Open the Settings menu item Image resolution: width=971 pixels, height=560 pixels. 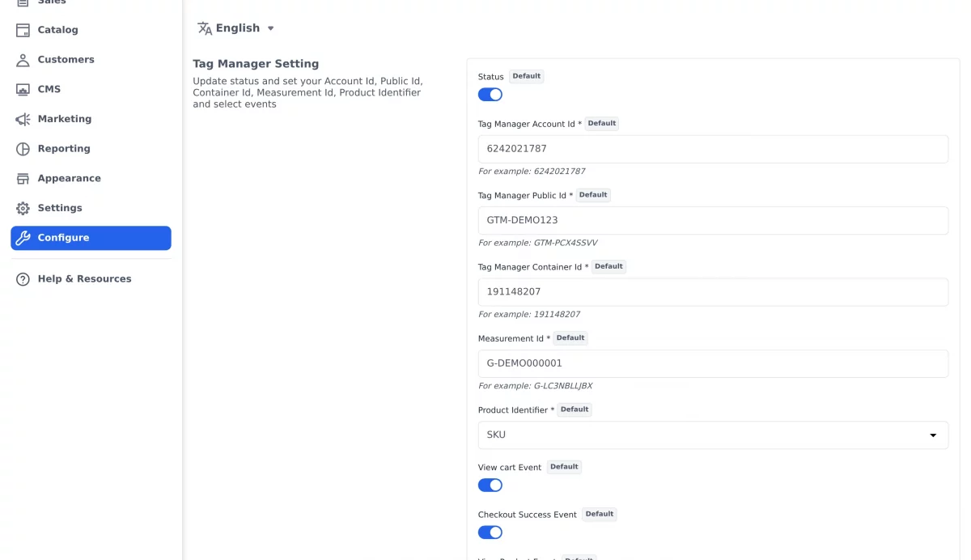coord(91,208)
